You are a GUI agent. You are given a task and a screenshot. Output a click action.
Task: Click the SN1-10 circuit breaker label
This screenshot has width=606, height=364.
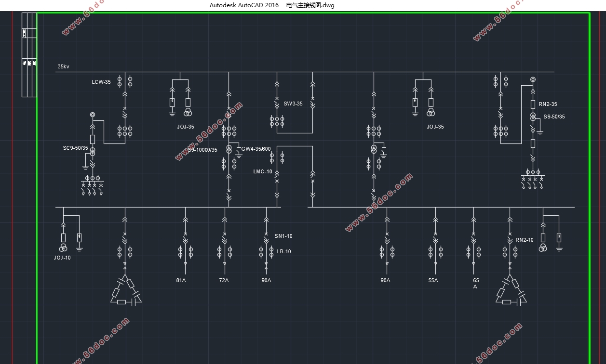coord(283,236)
